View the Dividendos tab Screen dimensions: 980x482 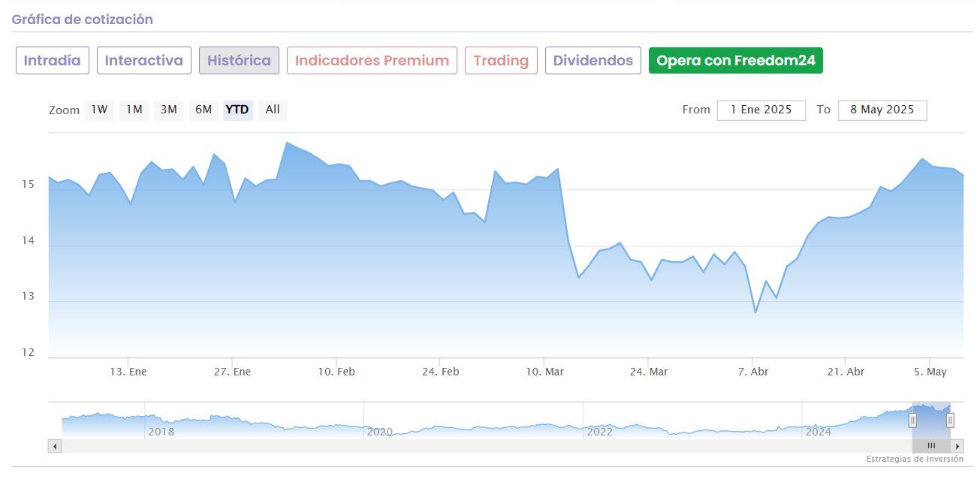click(x=593, y=61)
